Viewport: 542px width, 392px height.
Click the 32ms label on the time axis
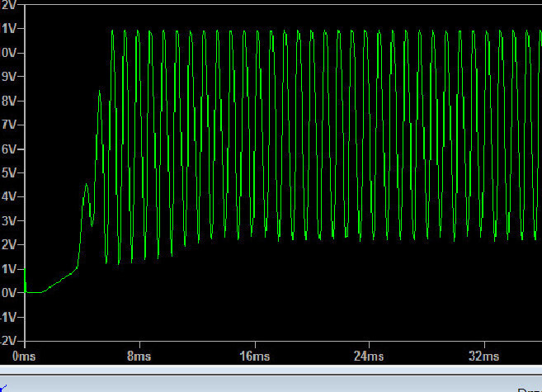point(483,356)
